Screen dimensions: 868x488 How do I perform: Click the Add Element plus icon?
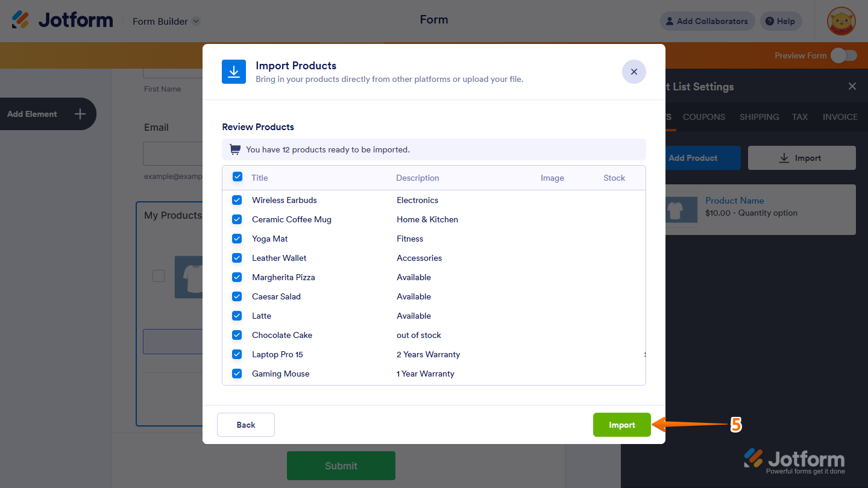[79, 114]
